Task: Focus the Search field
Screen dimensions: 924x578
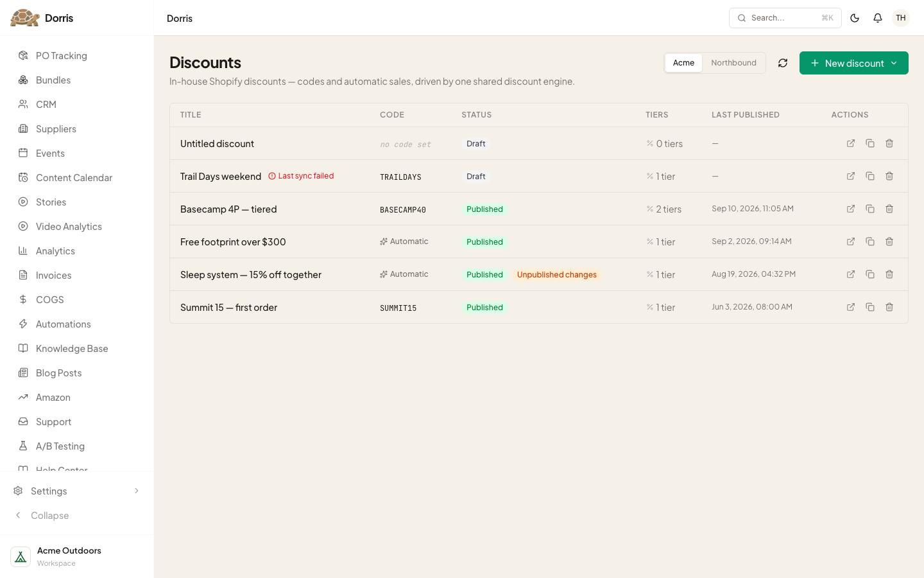Action: pyautogui.click(x=785, y=18)
